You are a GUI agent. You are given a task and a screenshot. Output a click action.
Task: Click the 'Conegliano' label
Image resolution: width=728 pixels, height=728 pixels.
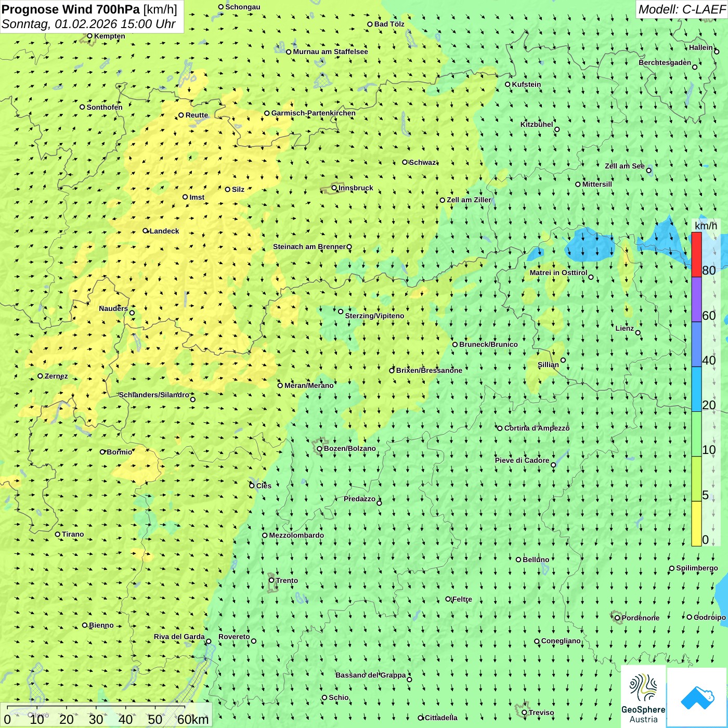tap(561, 641)
